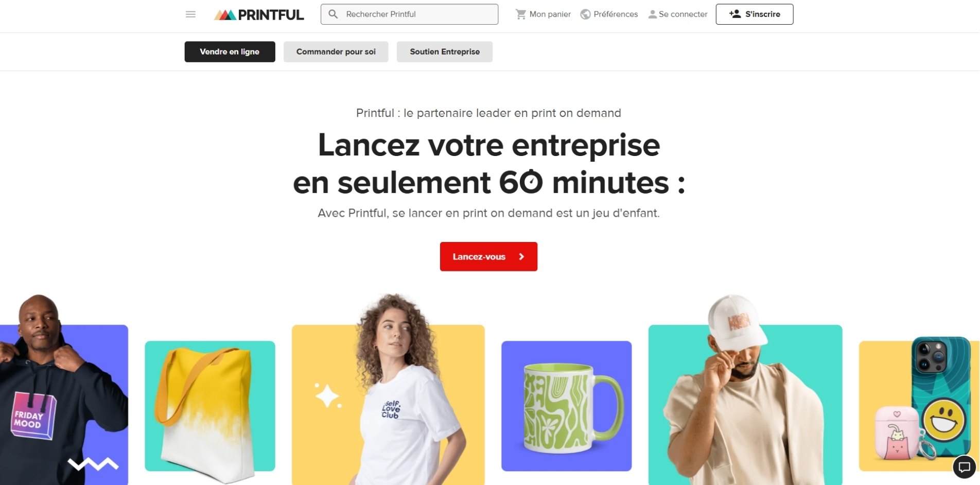
Task: Click the add-user icon in S'inscrire
Action: [735, 14]
